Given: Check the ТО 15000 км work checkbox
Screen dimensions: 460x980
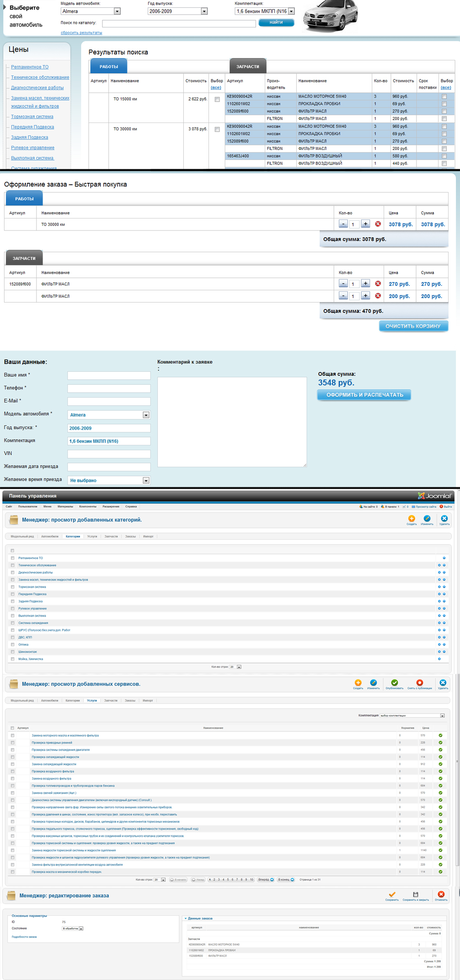Looking at the screenshot, I should pyautogui.click(x=217, y=99).
